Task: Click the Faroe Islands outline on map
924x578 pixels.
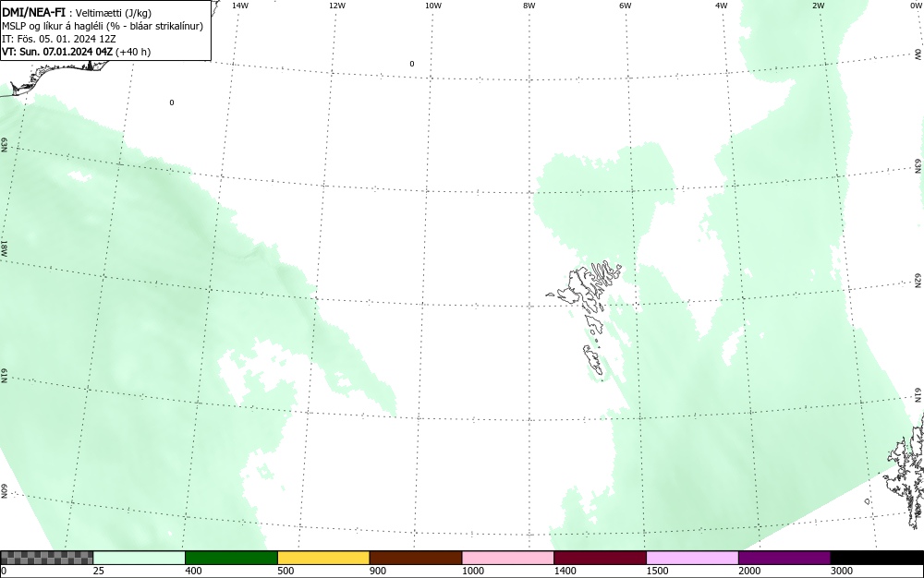Action: tap(585, 320)
